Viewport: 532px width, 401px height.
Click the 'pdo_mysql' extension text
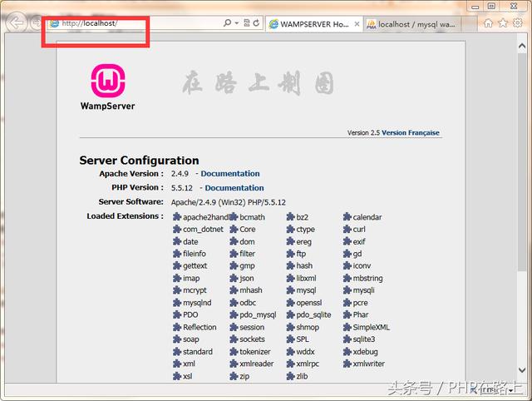pos(258,315)
